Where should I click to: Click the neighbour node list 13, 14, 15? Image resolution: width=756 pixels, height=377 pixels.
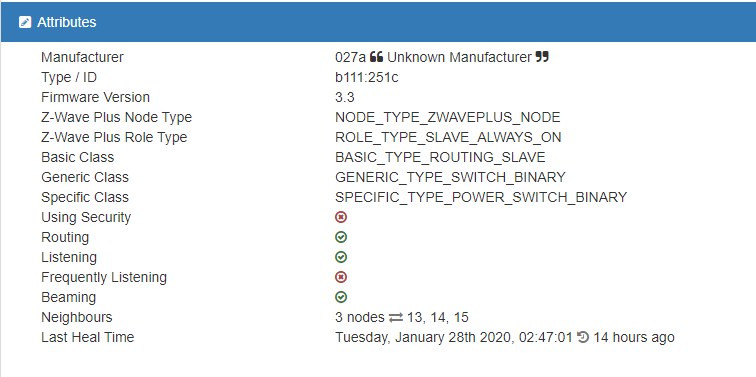click(438, 318)
